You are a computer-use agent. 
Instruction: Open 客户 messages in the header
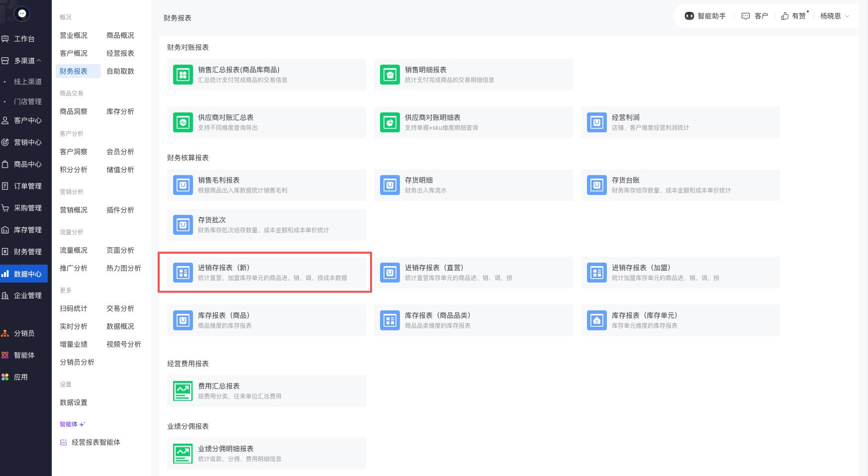pos(755,16)
